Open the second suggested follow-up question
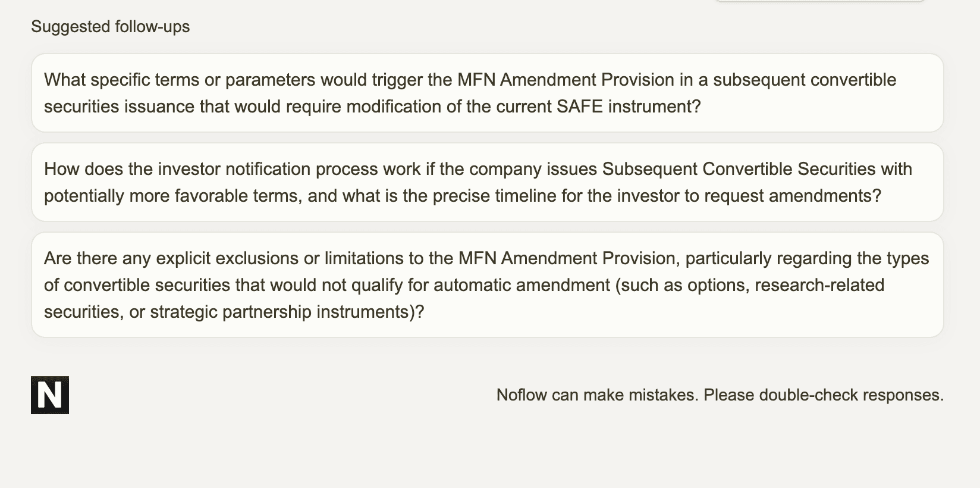 click(x=488, y=182)
